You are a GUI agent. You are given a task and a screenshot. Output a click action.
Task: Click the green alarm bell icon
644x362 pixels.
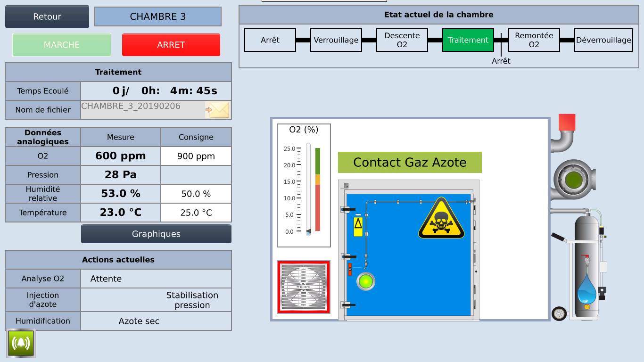click(x=21, y=343)
